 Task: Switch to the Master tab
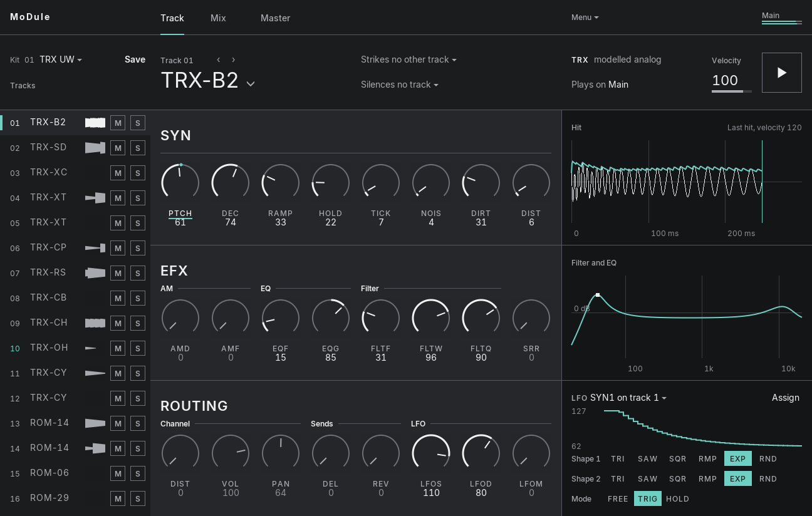pos(275,18)
